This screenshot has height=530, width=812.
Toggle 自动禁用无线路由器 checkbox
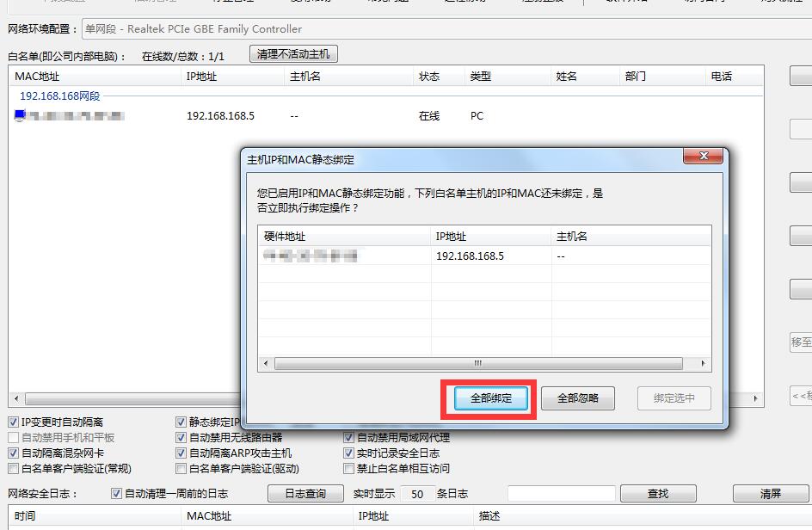181,438
